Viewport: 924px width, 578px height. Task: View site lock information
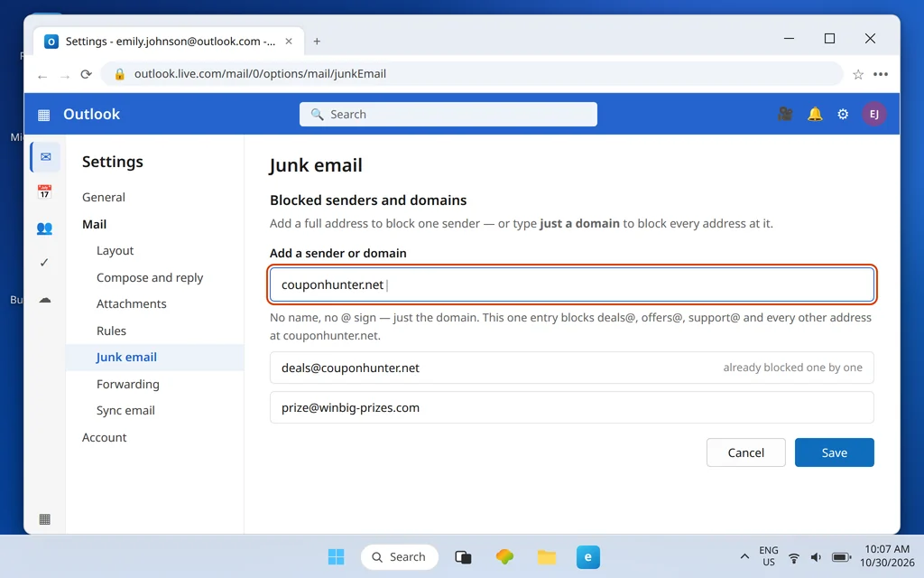tap(120, 74)
